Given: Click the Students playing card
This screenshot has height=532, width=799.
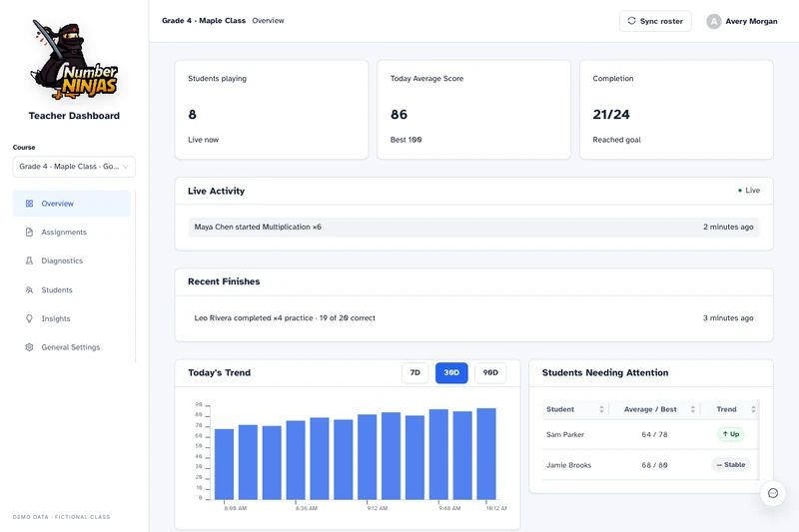Looking at the screenshot, I should [272, 110].
